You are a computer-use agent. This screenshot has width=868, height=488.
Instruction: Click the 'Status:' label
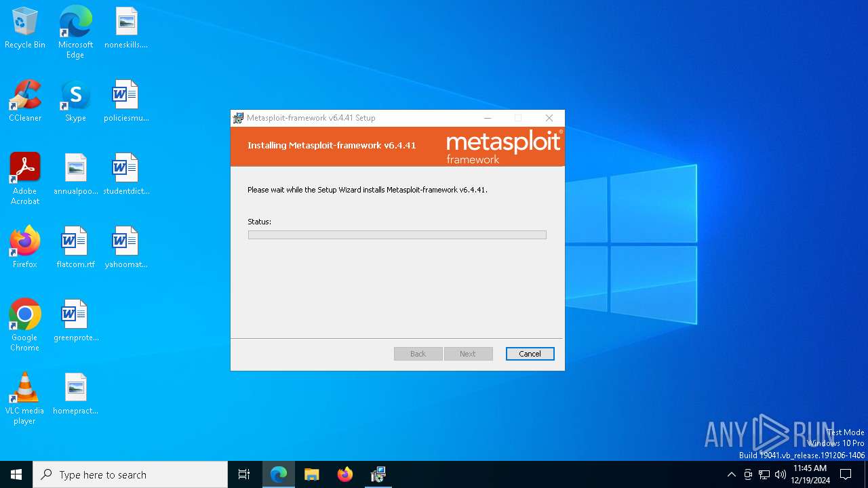pos(259,222)
